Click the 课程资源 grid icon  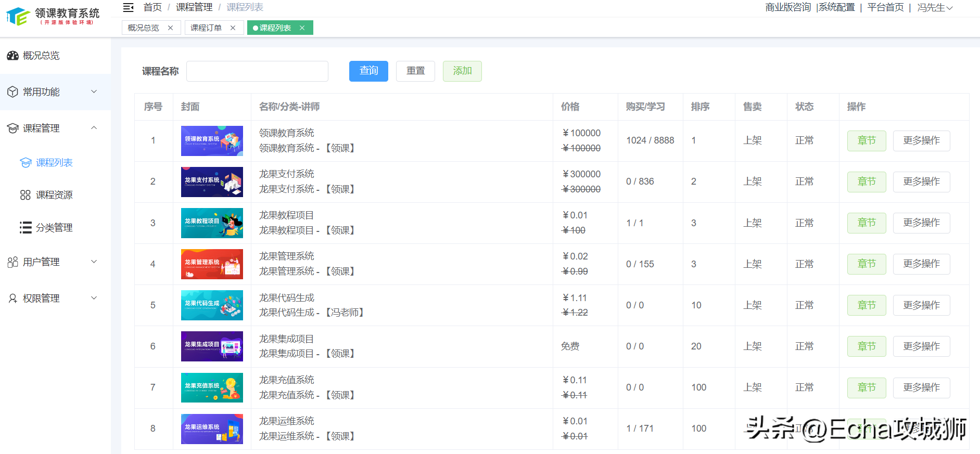click(26, 195)
